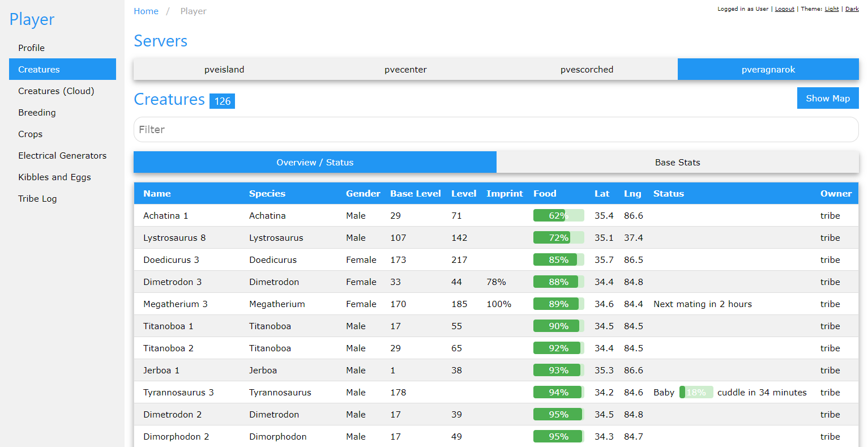This screenshot has height=447, width=868.
Task: Switch theme to Dark
Action: pyautogui.click(x=852, y=9)
